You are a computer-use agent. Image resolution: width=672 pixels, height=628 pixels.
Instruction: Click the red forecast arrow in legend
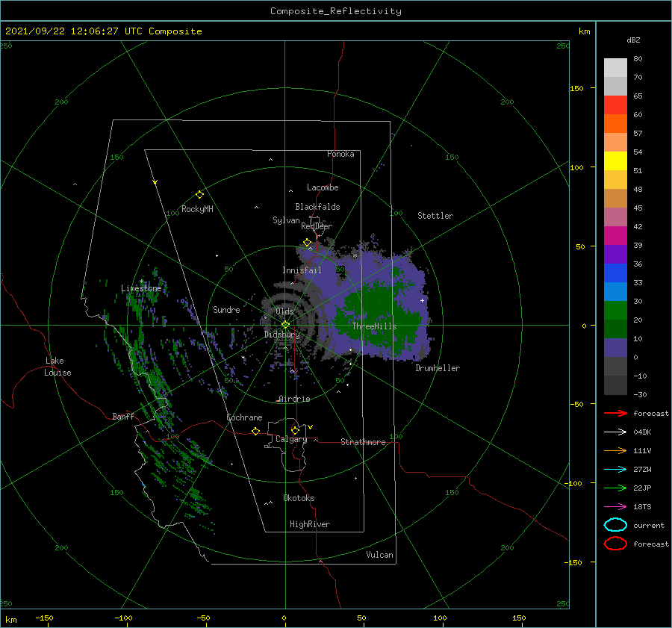pos(615,413)
